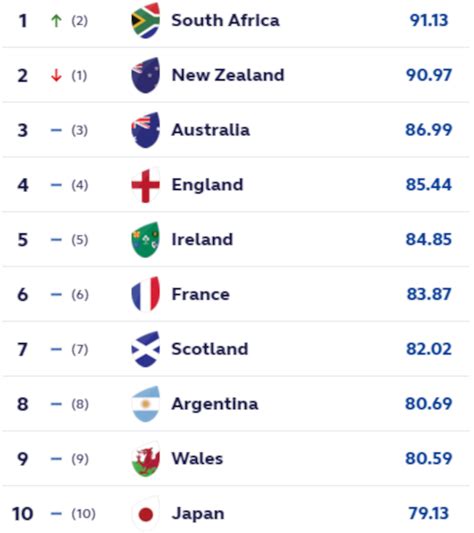Click the green up arrow for South Africa
Screen dimensions: 474x533
(x=56, y=21)
